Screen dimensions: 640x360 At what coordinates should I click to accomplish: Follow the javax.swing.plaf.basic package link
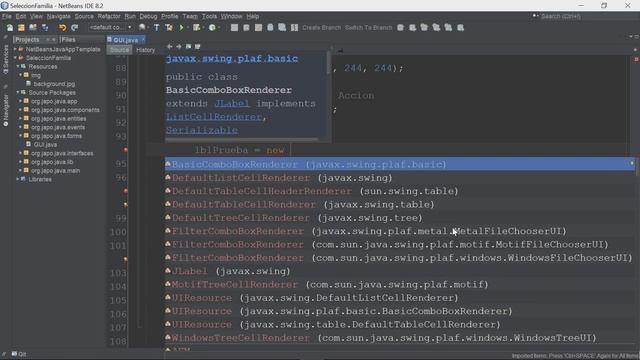(x=232, y=59)
